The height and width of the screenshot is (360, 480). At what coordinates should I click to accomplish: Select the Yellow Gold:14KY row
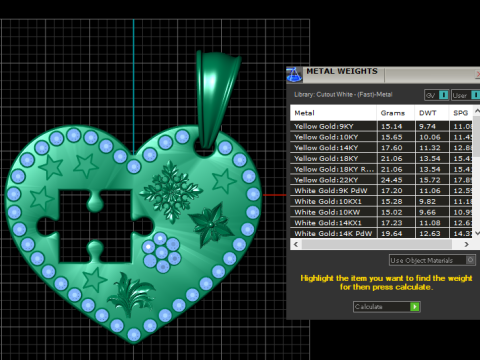click(x=381, y=148)
